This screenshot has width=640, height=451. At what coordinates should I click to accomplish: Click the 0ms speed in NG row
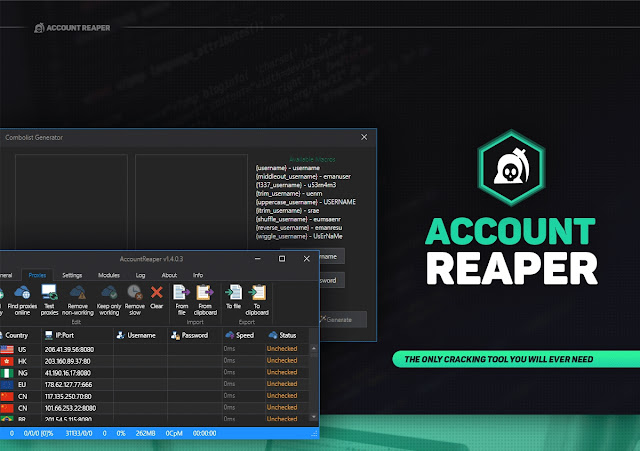[x=229, y=372]
